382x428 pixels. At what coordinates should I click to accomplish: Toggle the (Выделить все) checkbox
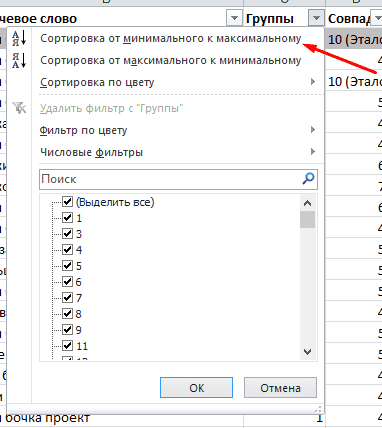[68, 202]
